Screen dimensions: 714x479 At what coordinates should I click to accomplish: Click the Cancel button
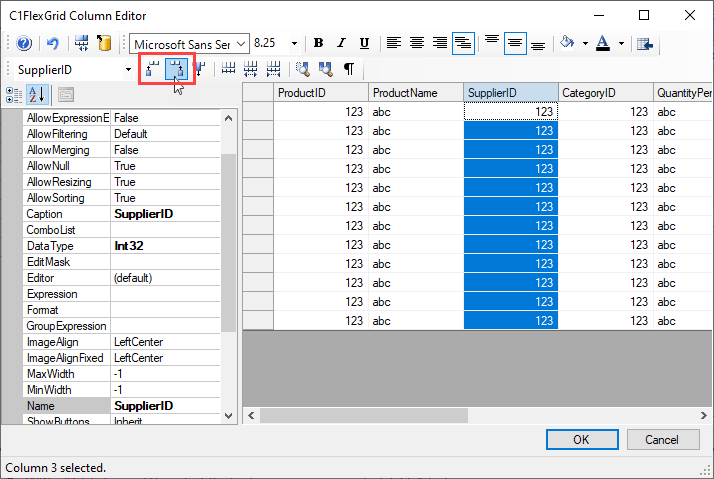tap(661, 439)
